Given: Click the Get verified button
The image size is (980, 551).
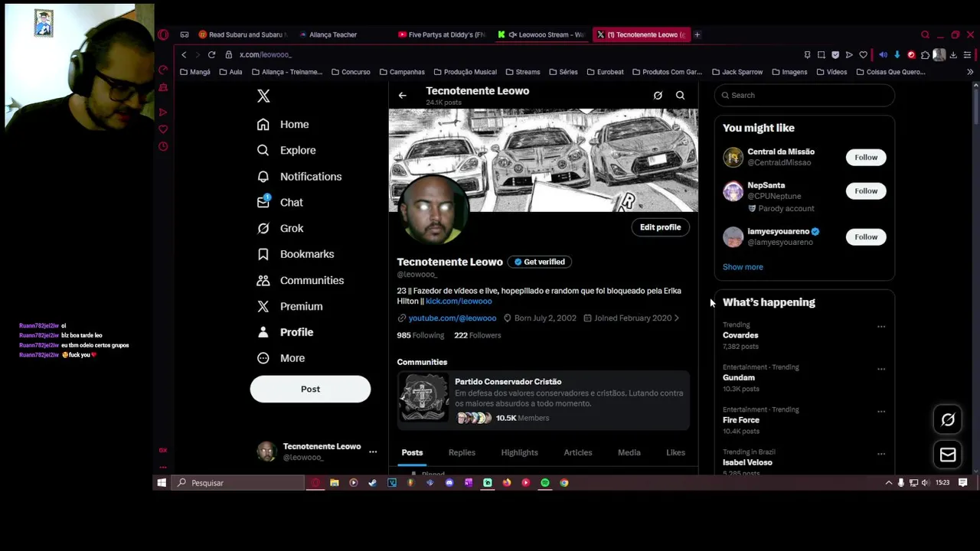Looking at the screenshot, I should pyautogui.click(x=540, y=262).
